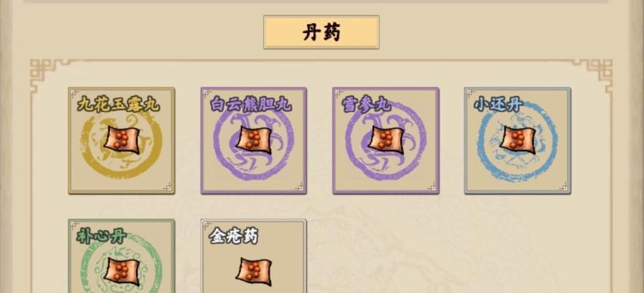Screen dimensions: 644x293
Task: Click bottom-right corner marker of 九花玉露丸 card
Action: 167,187
